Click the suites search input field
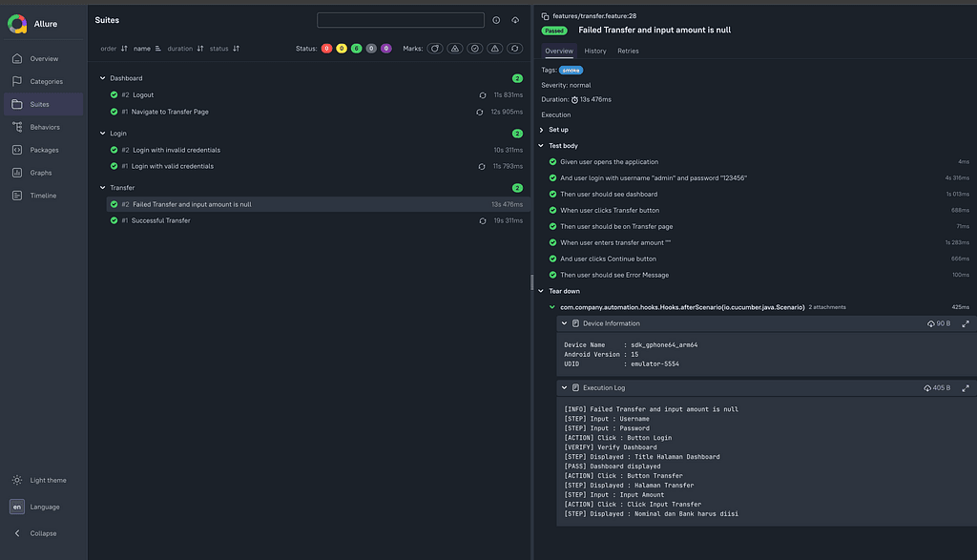 click(401, 20)
